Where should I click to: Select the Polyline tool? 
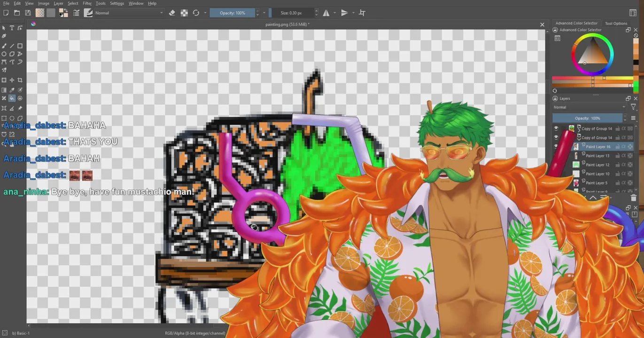coord(20,54)
